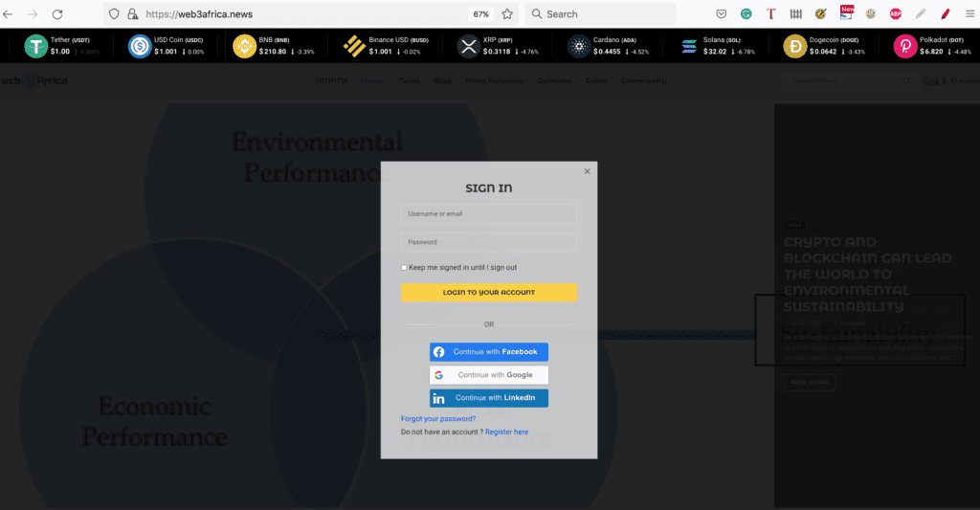
Task: Continue with Google
Action: tap(489, 375)
